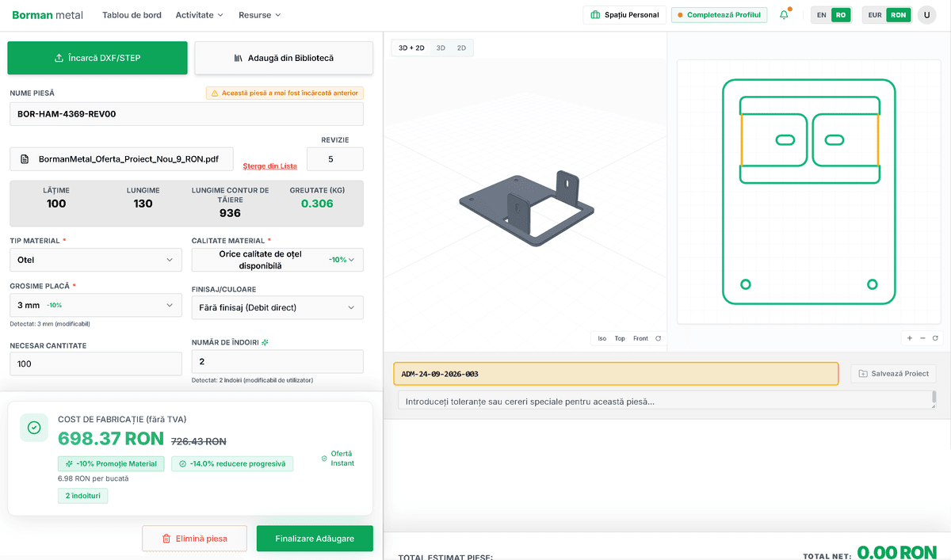Open Spațiu Personal
951x560 pixels.
click(x=625, y=15)
